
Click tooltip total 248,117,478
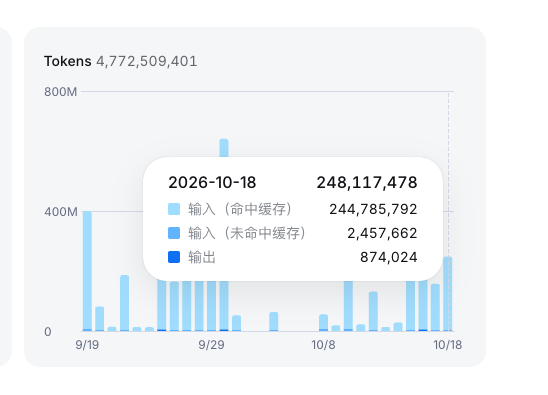(367, 182)
